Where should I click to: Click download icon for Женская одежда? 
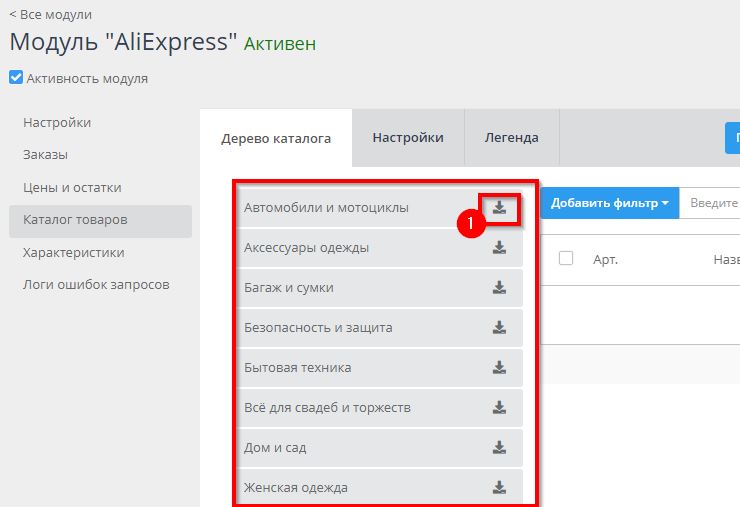point(499,488)
